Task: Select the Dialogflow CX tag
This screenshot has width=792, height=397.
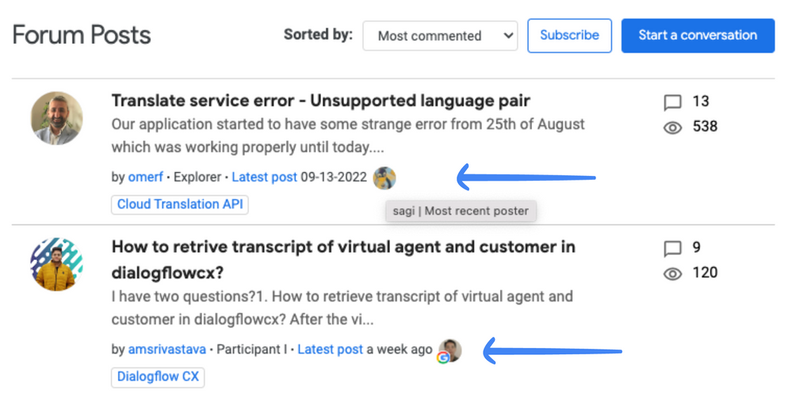Action: click(x=158, y=377)
